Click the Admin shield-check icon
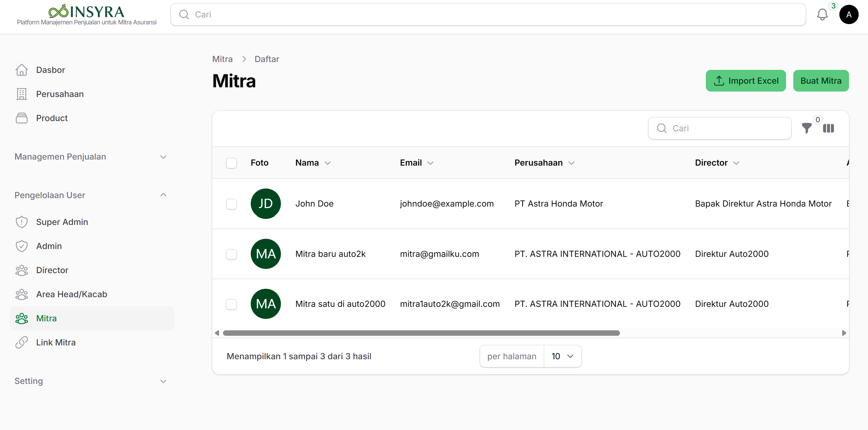This screenshot has width=868, height=430. 22,246
